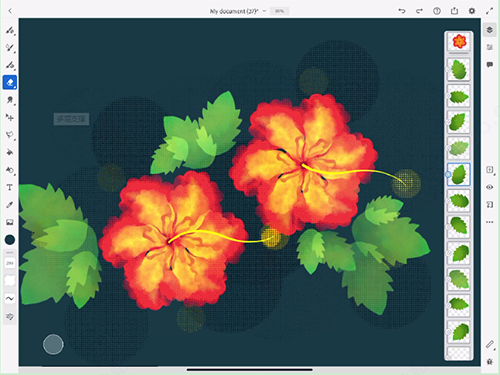Select the flower layer thumbnail
Viewport: 500px width, 375px height.
pyautogui.click(x=459, y=41)
